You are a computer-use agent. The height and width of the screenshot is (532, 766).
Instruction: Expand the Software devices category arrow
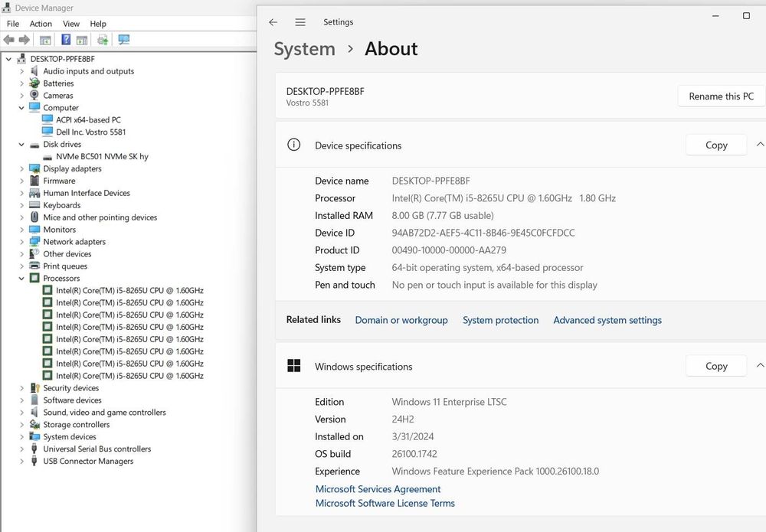pyautogui.click(x=21, y=400)
